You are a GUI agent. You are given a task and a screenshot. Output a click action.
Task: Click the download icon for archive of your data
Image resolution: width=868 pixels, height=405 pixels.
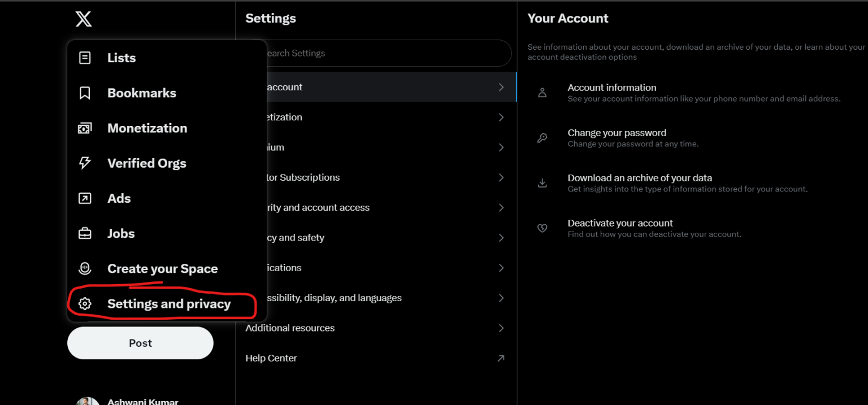[x=542, y=183]
